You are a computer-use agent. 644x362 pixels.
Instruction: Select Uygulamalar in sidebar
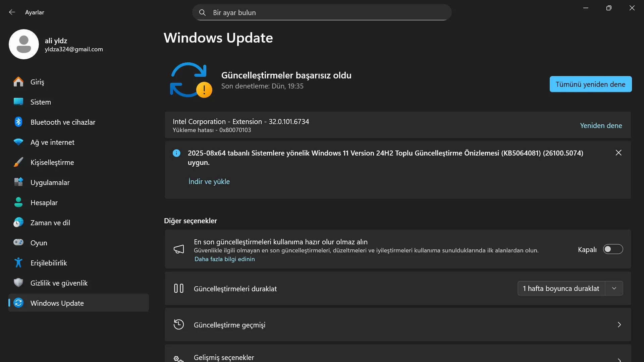tap(79, 182)
